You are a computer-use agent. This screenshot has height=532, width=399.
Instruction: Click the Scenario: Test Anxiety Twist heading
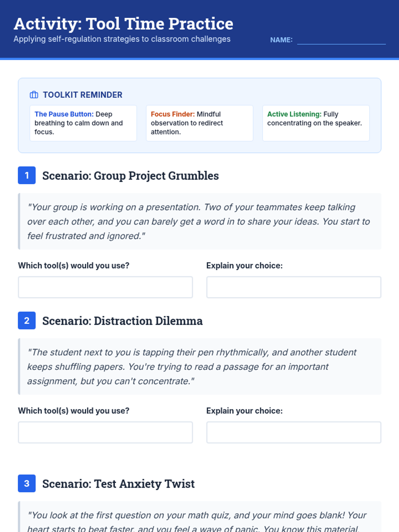click(x=118, y=484)
